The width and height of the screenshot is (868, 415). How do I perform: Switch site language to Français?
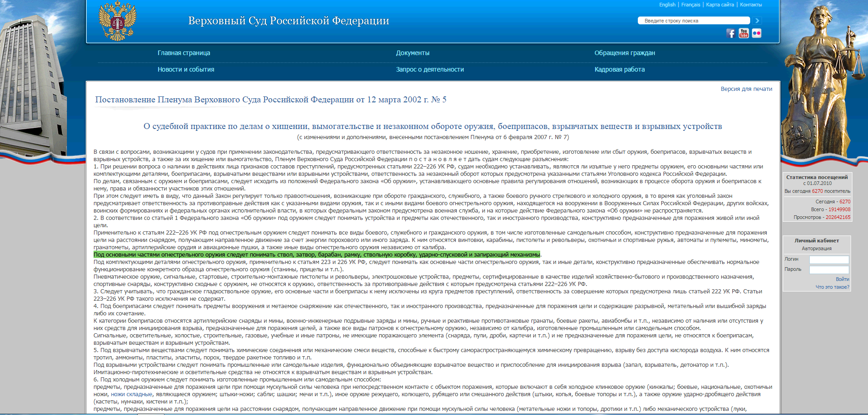click(x=691, y=5)
